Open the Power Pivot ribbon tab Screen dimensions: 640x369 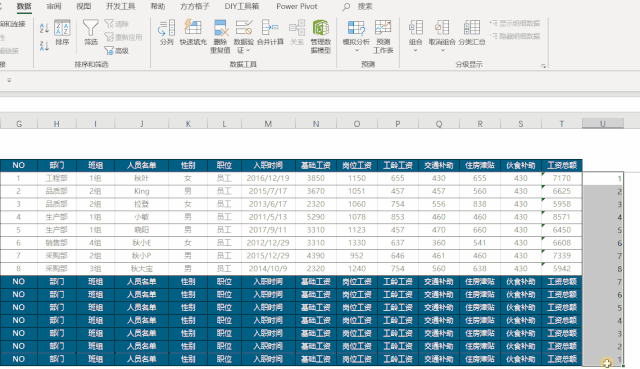(297, 7)
